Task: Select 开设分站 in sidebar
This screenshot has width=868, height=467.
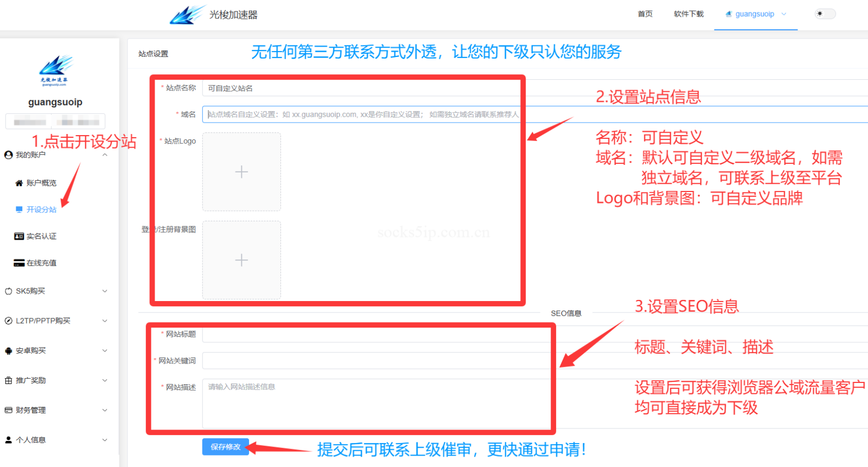Action: 41,210
